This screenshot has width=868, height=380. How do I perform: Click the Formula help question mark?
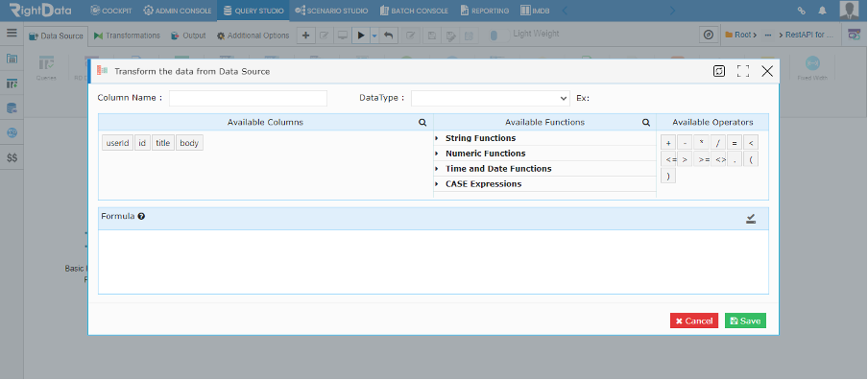pos(141,216)
